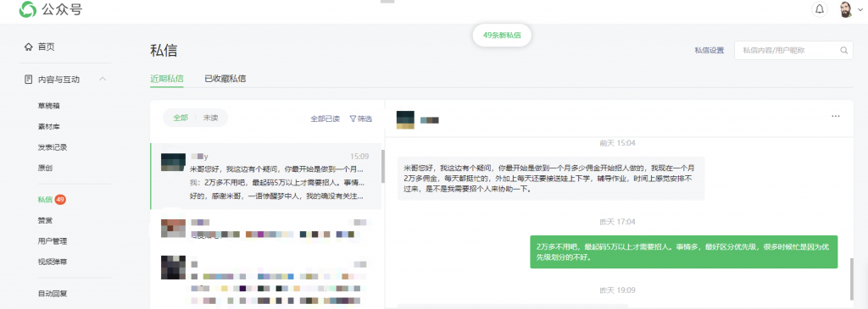Select the 未读 filter toggle
This screenshot has height=309, width=868.
[x=210, y=118]
